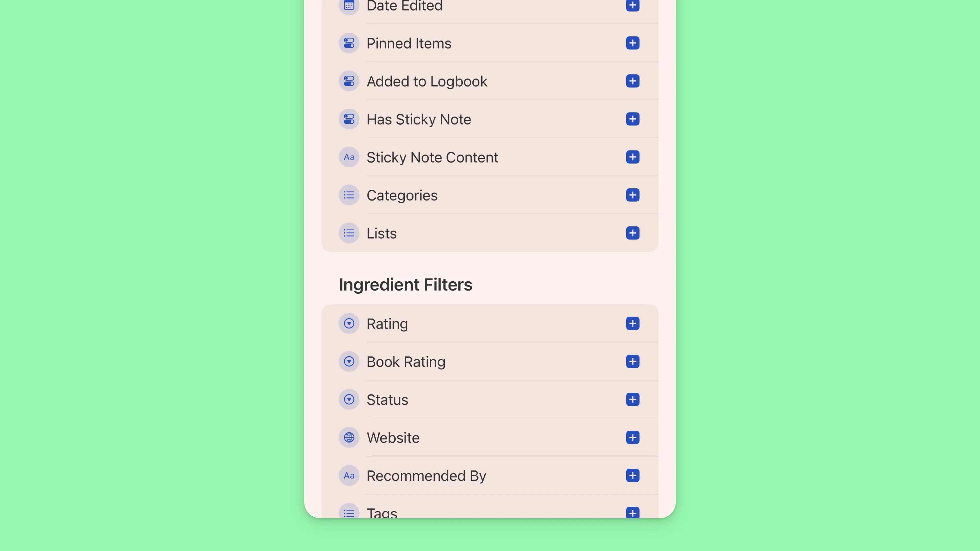The image size is (980, 551).
Task: Select the Status dropdown circle icon
Action: point(349,400)
